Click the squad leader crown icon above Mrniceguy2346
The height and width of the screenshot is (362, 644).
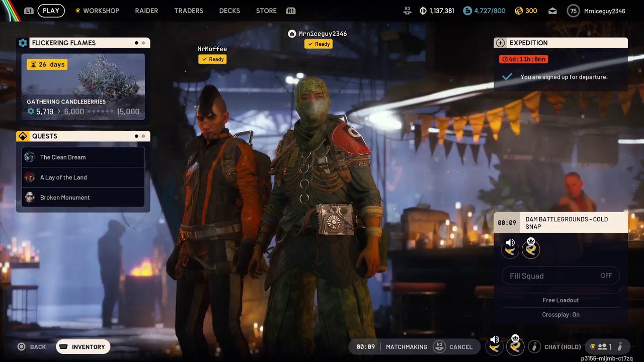tap(292, 34)
